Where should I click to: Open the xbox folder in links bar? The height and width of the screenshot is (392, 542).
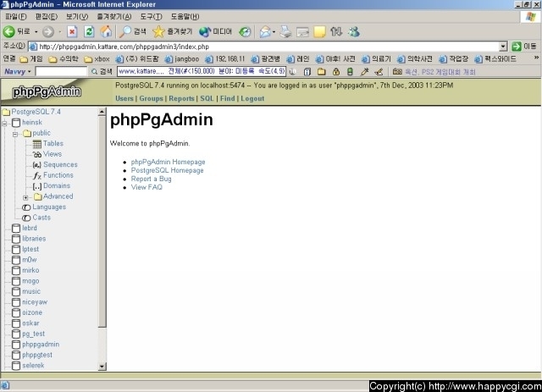click(x=97, y=59)
